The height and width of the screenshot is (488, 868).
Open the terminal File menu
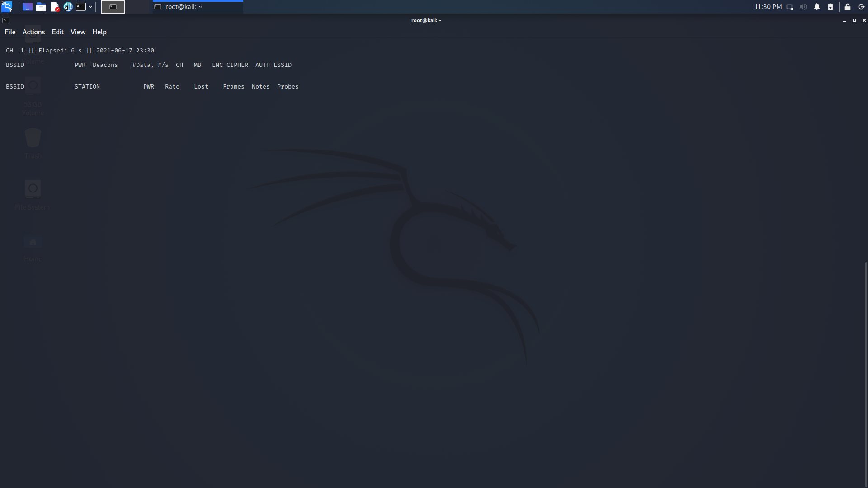pyautogui.click(x=10, y=32)
